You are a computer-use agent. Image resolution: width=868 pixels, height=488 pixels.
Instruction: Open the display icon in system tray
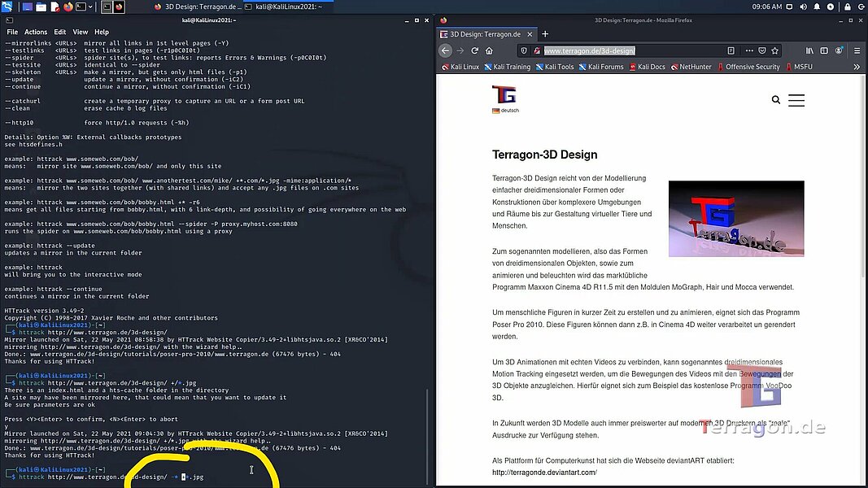[789, 7]
